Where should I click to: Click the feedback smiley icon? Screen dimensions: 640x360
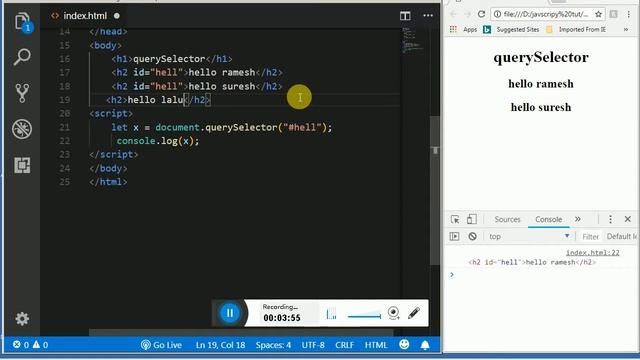[x=404, y=344]
